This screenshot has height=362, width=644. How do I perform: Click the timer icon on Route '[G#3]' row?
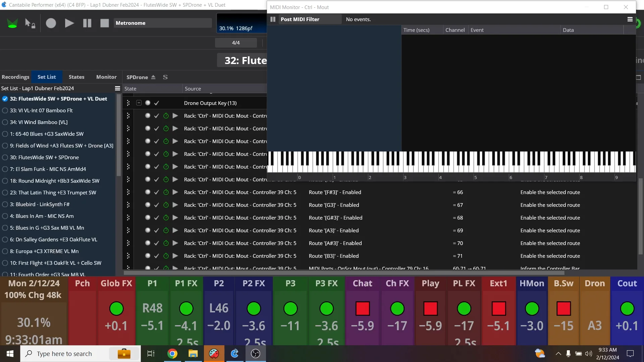click(166, 218)
